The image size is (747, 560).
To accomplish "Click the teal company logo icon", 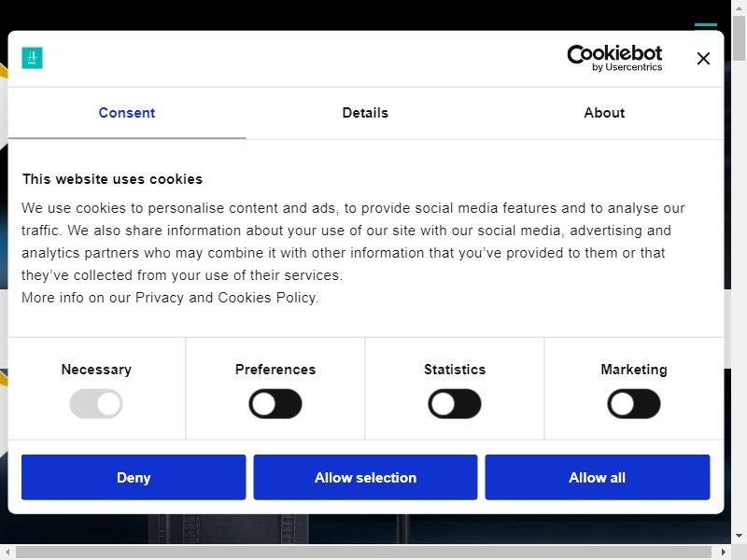I will [32, 58].
